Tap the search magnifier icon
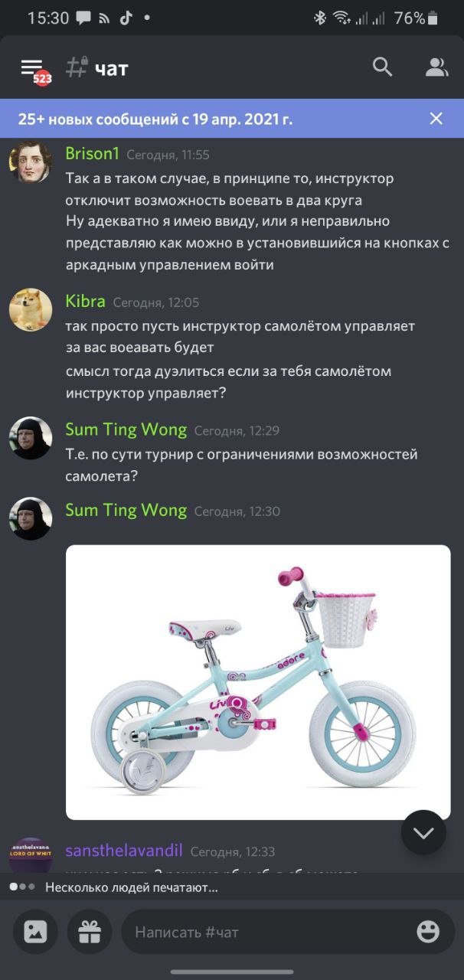Viewport: 464px width, 980px height. (x=382, y=67)
